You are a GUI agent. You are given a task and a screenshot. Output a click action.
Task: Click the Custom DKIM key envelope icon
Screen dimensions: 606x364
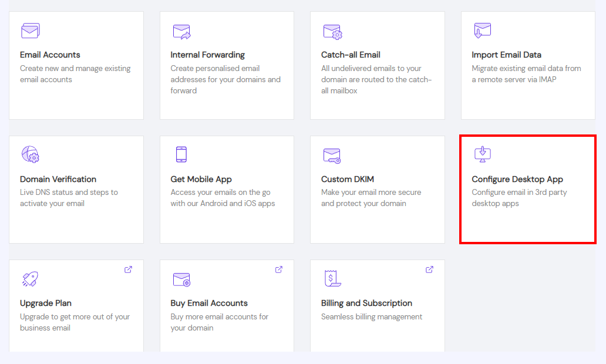click(x=332, y=156)
